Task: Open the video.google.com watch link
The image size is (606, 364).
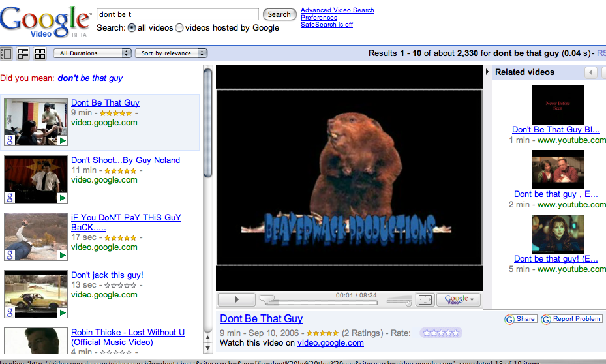Action: click(x=331, y=342)
